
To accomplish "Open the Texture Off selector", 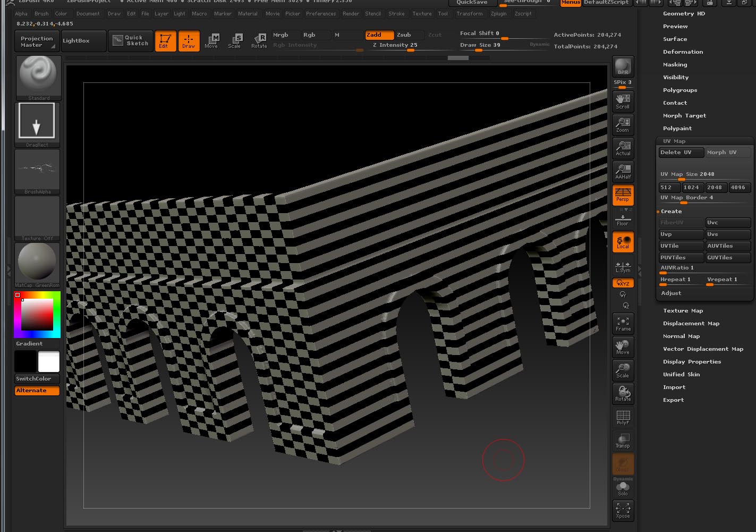I will tap(37, 218).
